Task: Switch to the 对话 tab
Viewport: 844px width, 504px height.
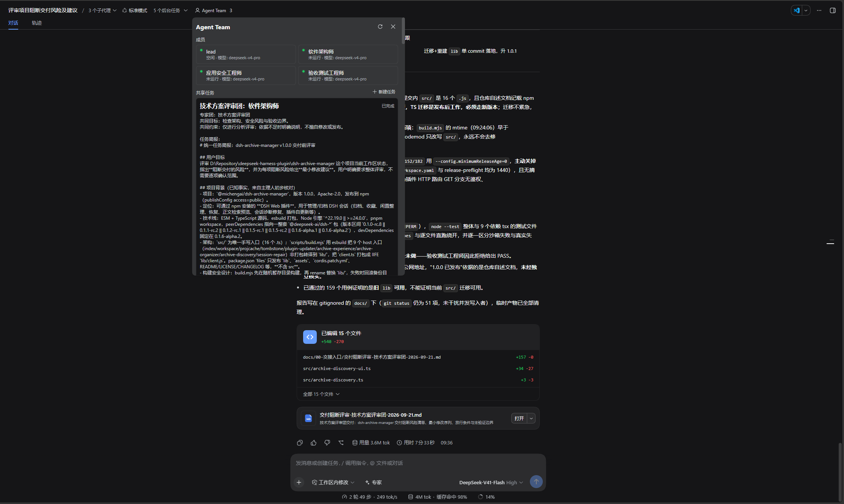Action: [x=13, y=23]
